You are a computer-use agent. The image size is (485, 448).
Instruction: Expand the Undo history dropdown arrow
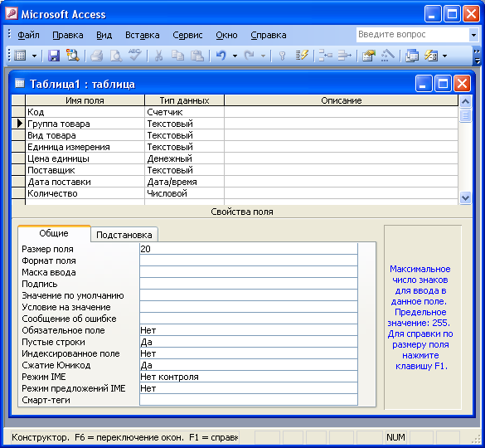pos(235,56)
